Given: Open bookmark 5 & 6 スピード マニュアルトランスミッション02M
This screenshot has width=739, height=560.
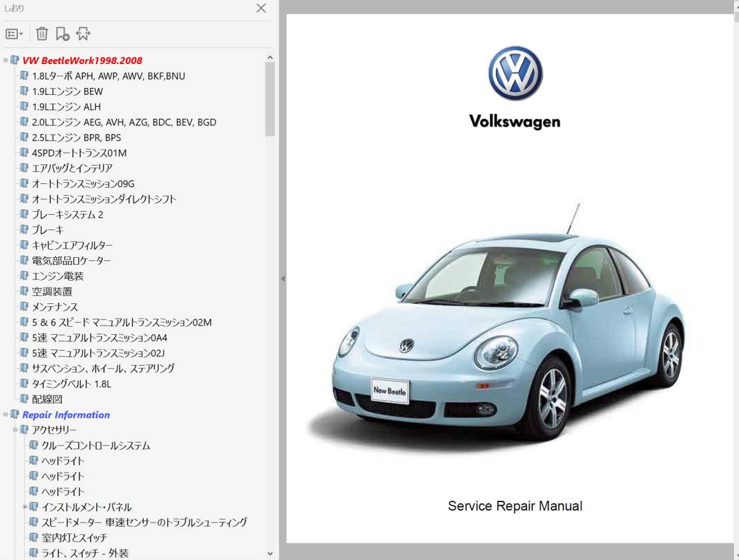Looking at the screenshot, I should (121, 322).
